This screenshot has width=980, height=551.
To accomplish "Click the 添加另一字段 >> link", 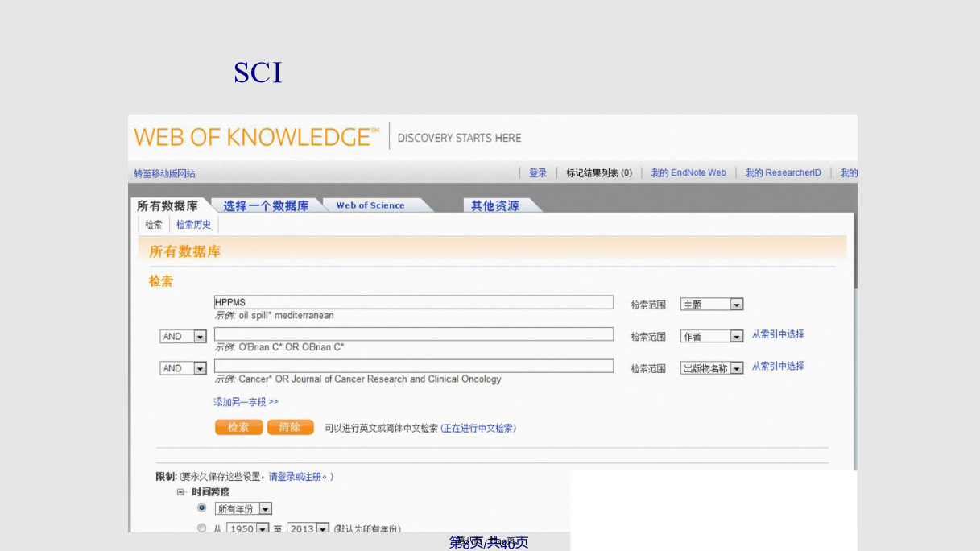I will click(246, 401).
